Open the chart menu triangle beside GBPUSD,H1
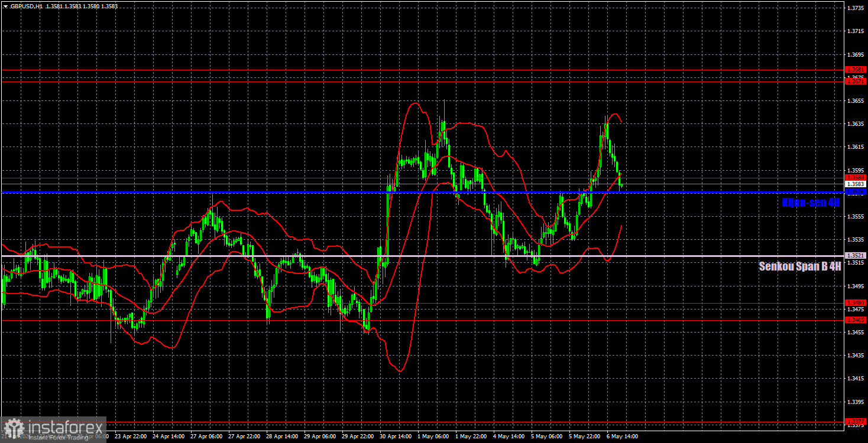 (5, 5)
